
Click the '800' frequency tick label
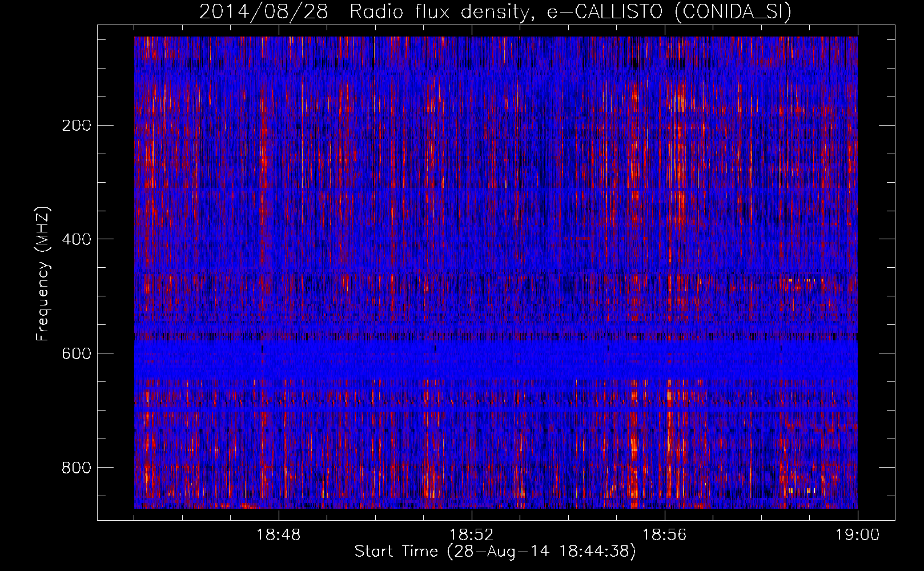76,468
